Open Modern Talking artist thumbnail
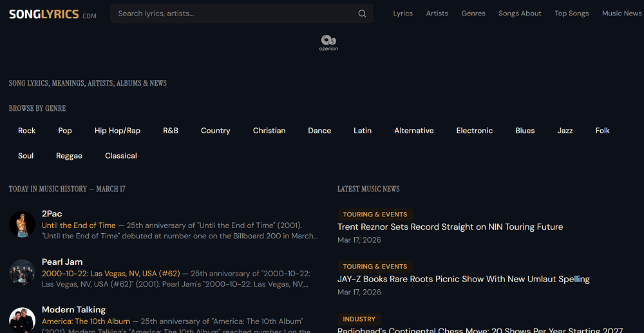Screen dimensions: 644x333 [x=22, y=320]
